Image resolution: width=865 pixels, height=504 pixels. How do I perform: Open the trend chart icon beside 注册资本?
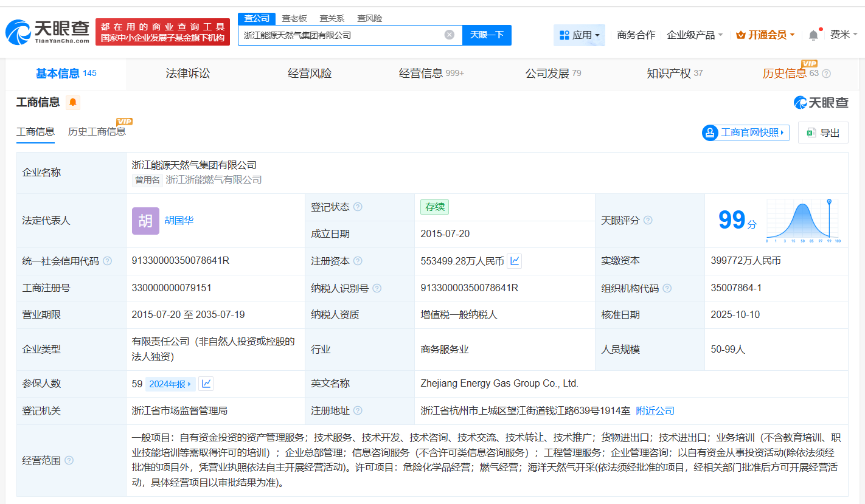[513, 261]
